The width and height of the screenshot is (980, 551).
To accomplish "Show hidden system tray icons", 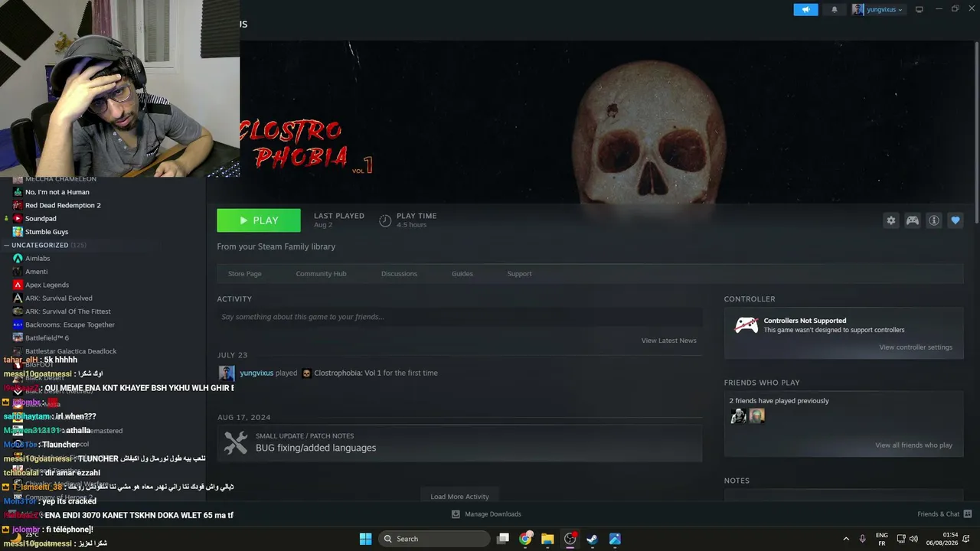I will [846, 539].
